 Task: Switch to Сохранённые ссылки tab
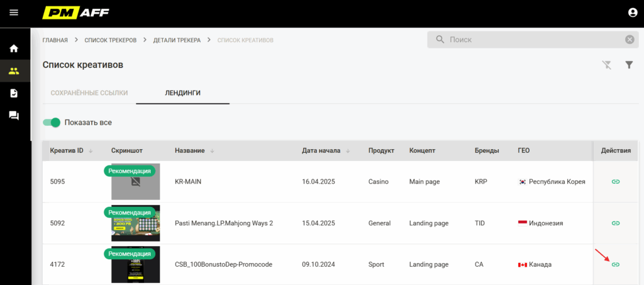(x=89, y=93)
